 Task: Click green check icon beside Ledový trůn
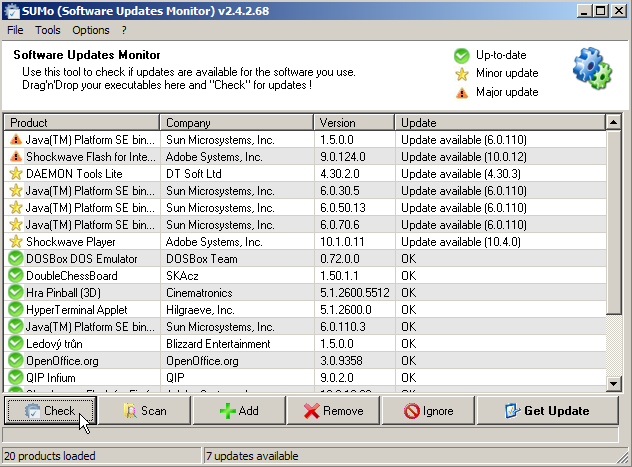click(x=16, y=344)
